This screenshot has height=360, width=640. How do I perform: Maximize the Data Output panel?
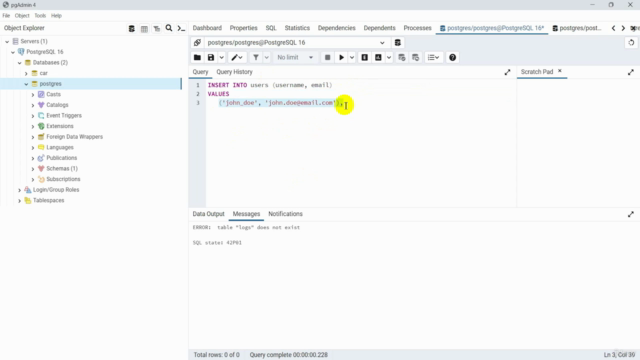(x=631, y=214)
